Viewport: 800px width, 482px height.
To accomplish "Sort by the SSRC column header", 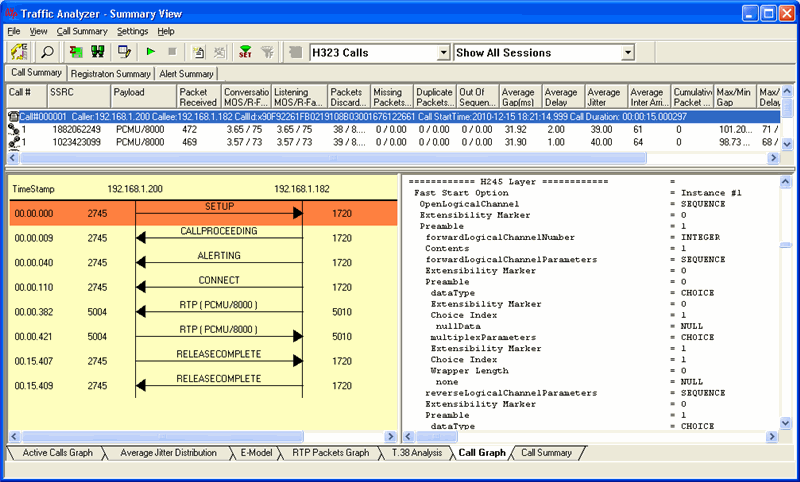I will pos(79,97).
